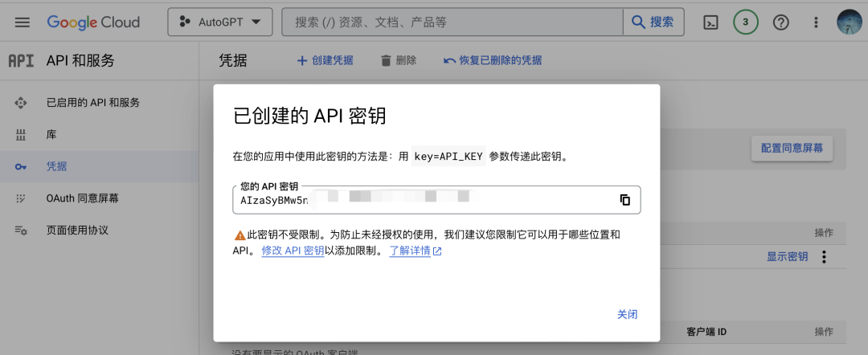Click the 搜索 search button
This screenshot has height=355, width=868.
point(653,22)
